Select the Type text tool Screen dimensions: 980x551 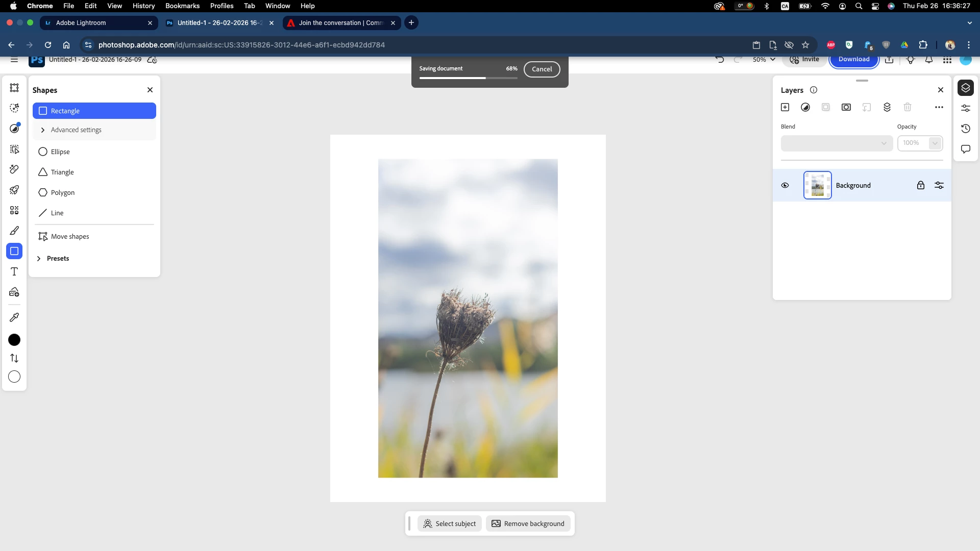pyautogui.click(x=14, y=271)
